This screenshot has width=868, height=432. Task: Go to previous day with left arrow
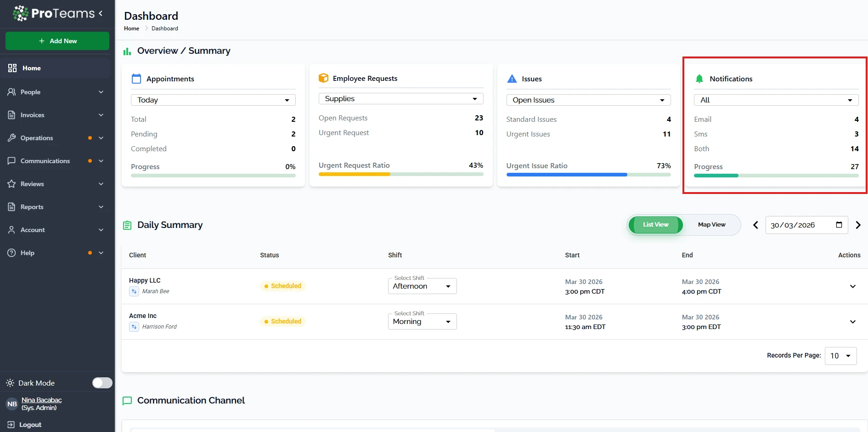tap(755, 225)
